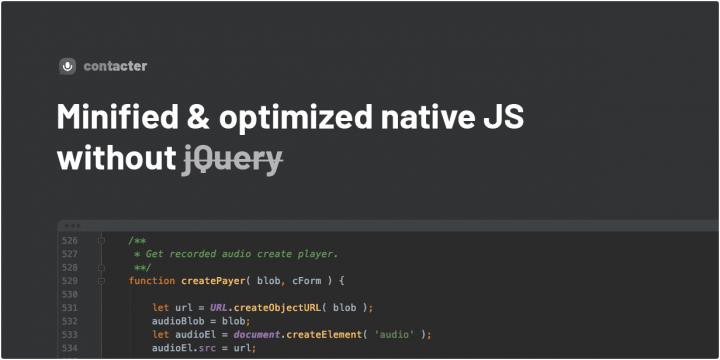
Task: Click the "function" keyword on line 529
Action: [152, 281]
